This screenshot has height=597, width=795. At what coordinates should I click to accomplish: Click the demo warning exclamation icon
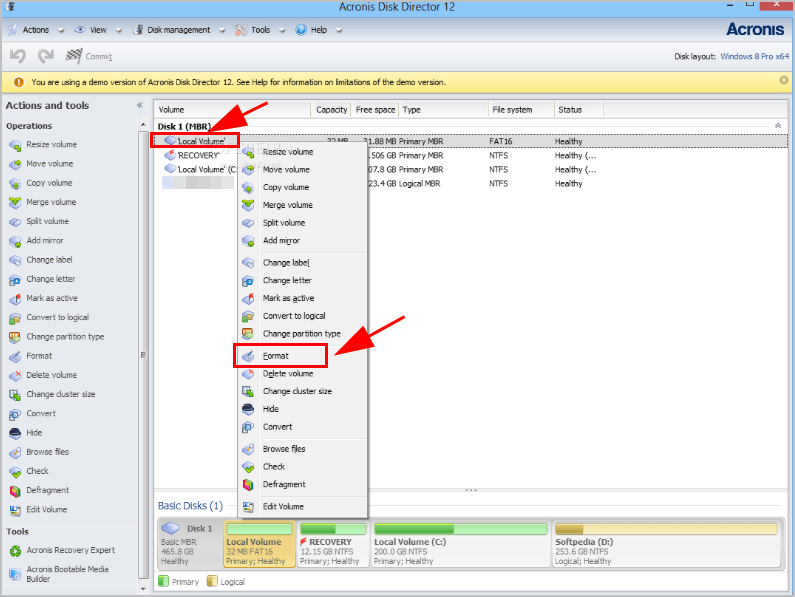pos(19,82)
